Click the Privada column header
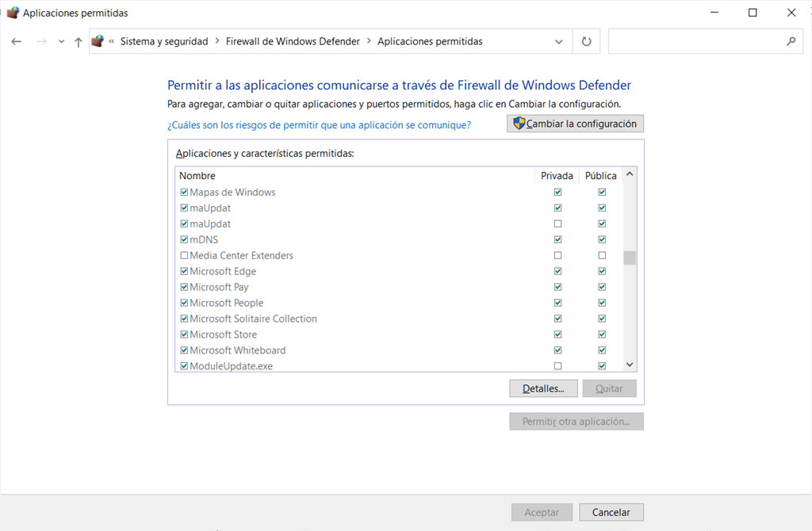This screenshot has width=812, height=531. [557, 175]
